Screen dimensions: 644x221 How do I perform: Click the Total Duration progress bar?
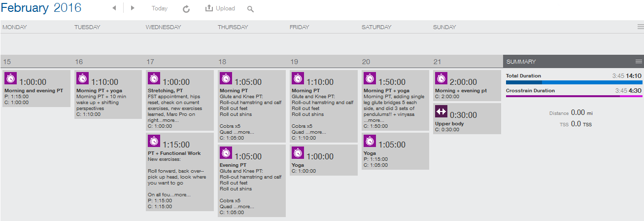(574, 83)
